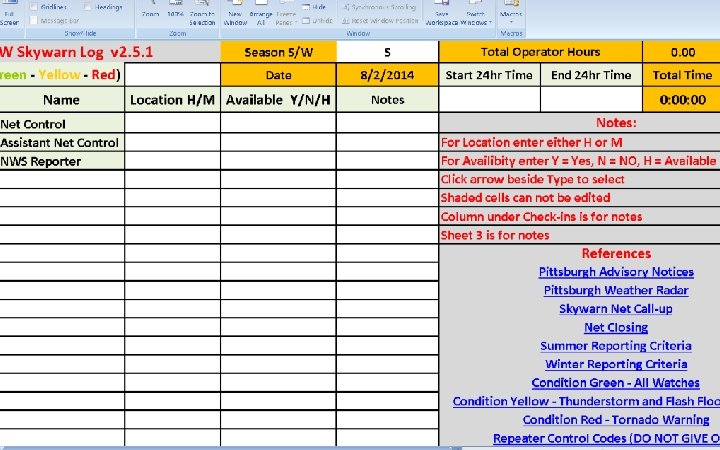Screen dimensions: 720x450
Task: Select NWS Reporter's Notes cell
Action: click(x=388, y=161)
